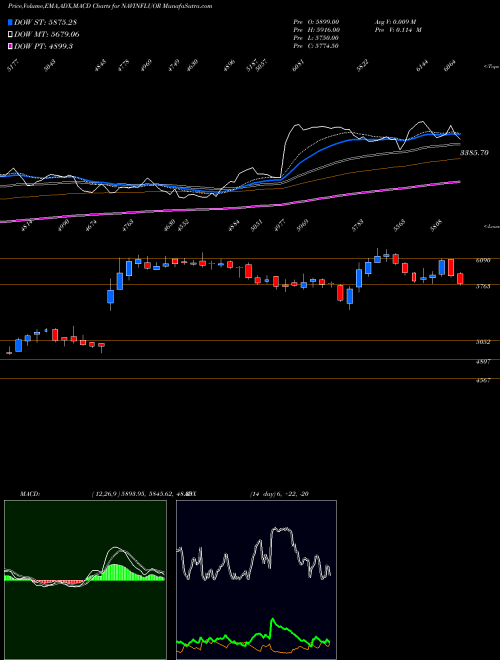Click the 4552 low value label
The image size is (500, 660).
(184, 226)
